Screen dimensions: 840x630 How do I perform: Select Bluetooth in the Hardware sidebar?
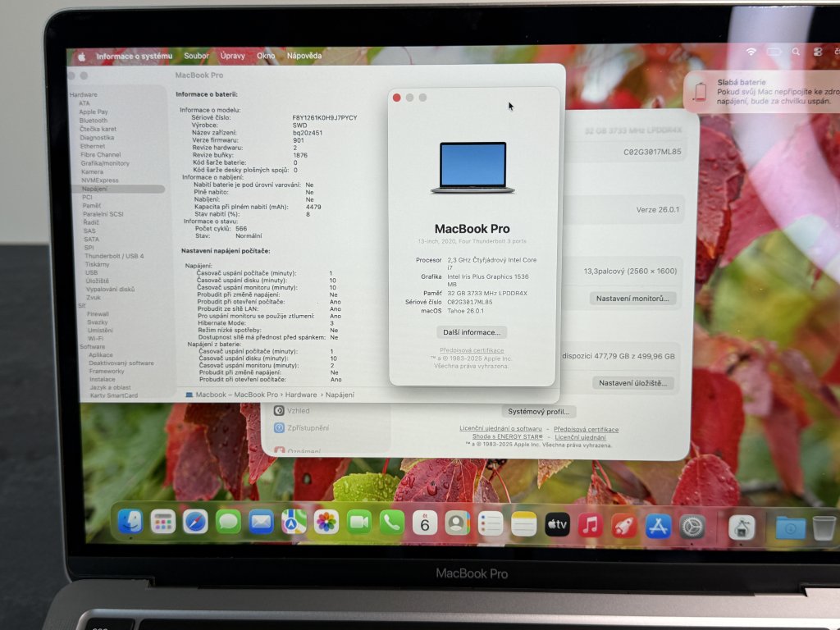tap(94, 121)
